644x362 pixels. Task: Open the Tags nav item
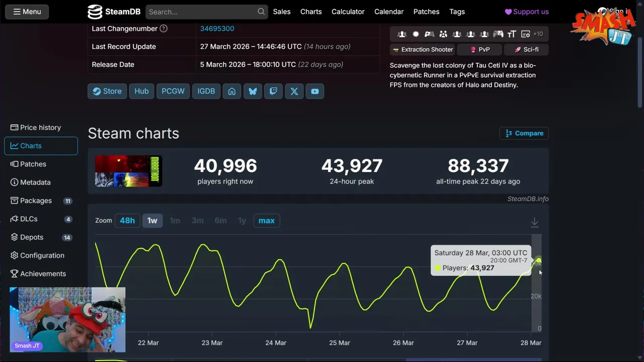coord(457,12)
